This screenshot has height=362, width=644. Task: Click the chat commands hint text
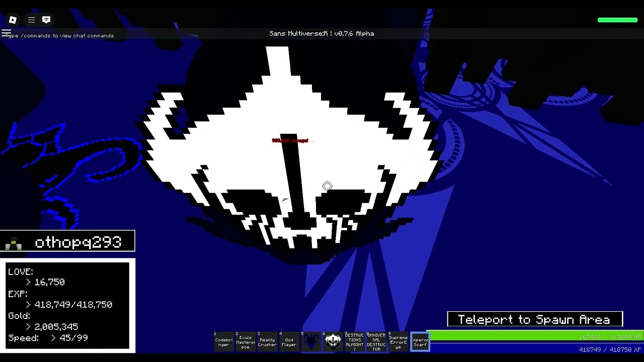(59, 36)
